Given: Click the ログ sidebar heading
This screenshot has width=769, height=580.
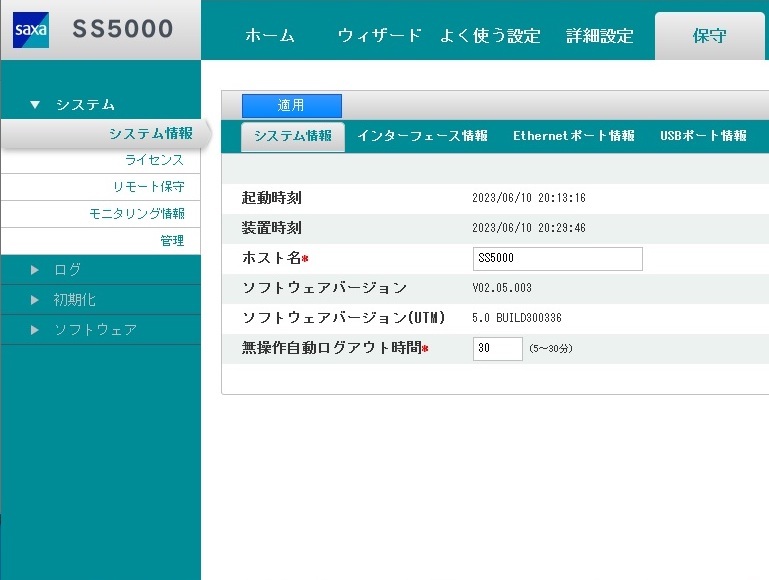Looking at the screenshot, I should point(68,270).
